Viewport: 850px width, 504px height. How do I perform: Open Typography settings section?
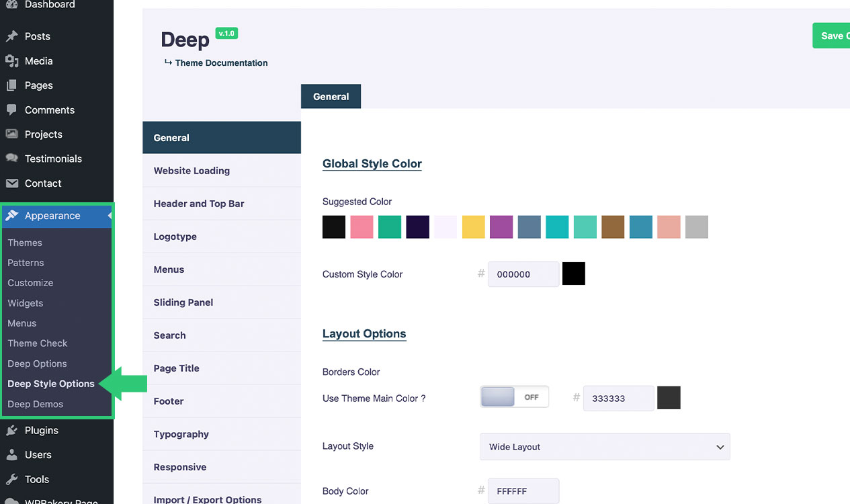[181, 434]
